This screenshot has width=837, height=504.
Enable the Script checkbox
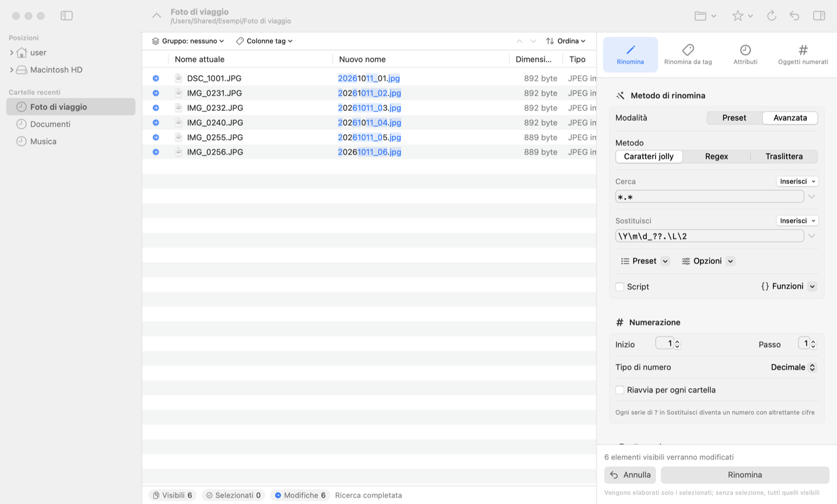coord(620,287)
